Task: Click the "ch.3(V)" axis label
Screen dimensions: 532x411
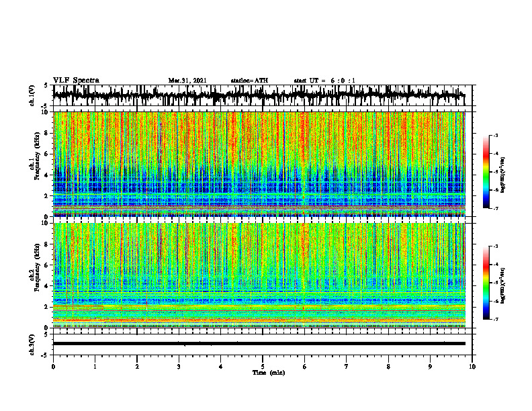Action: pos(32,345)
